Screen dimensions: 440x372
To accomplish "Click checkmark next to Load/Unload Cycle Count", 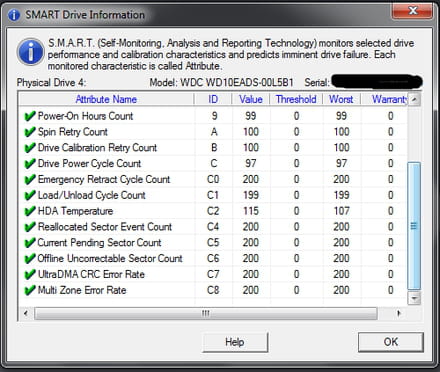I will tap(30, 195).
